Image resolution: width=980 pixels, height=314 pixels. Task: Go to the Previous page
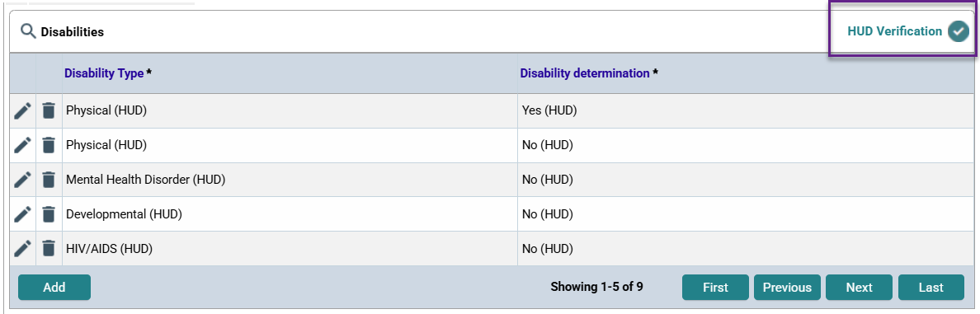pos(787,287)
